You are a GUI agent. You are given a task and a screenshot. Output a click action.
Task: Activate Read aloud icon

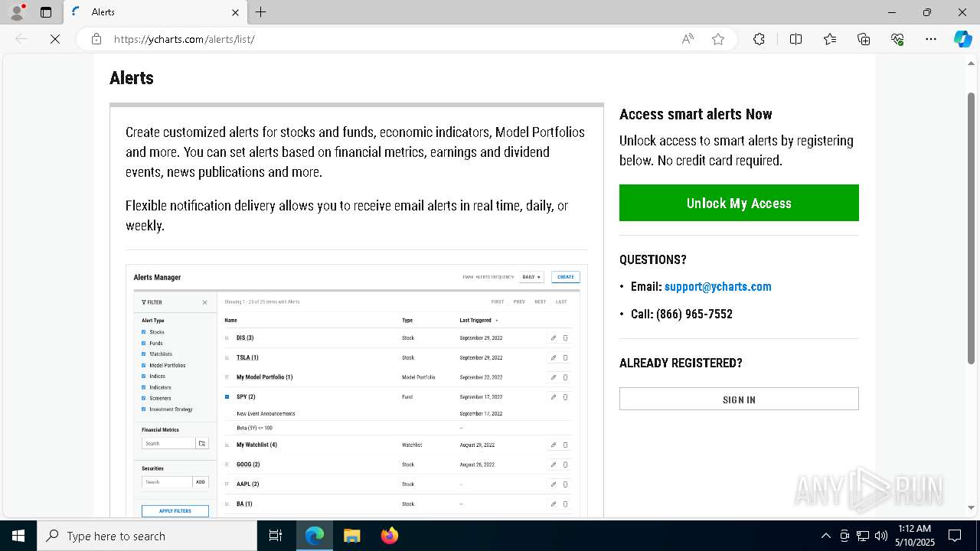coord(688,39)
